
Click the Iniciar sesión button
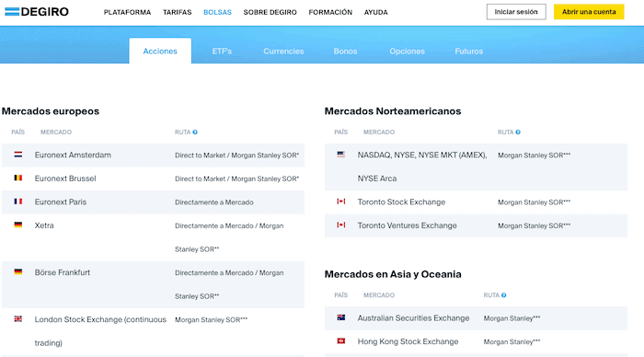516,12
